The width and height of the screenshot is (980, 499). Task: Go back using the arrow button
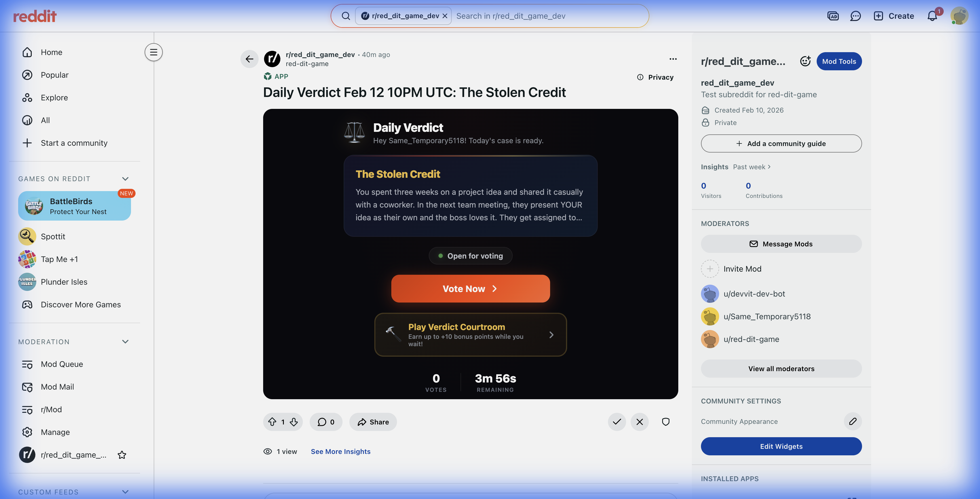point(249,59)
